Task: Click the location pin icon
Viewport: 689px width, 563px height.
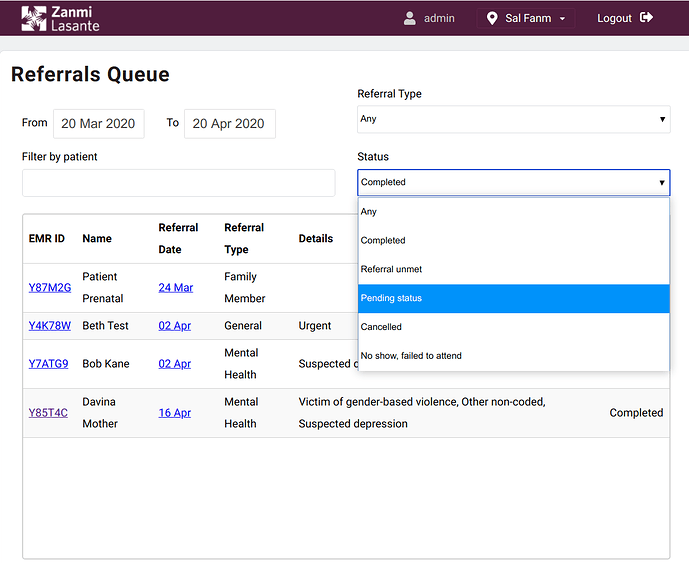Action: 492,18
